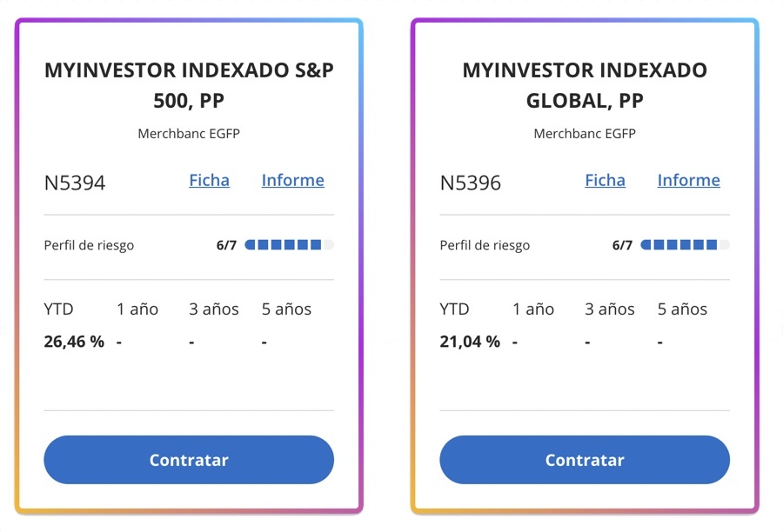Open the Informe link for Indexado Global
The image size is (783, 532).
pos(688,180)
